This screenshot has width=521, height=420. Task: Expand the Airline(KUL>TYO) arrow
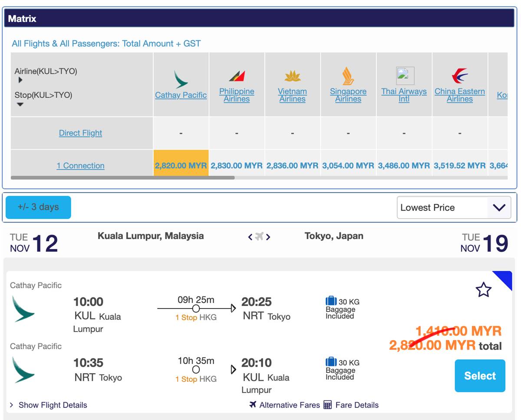tap(20, 80)
